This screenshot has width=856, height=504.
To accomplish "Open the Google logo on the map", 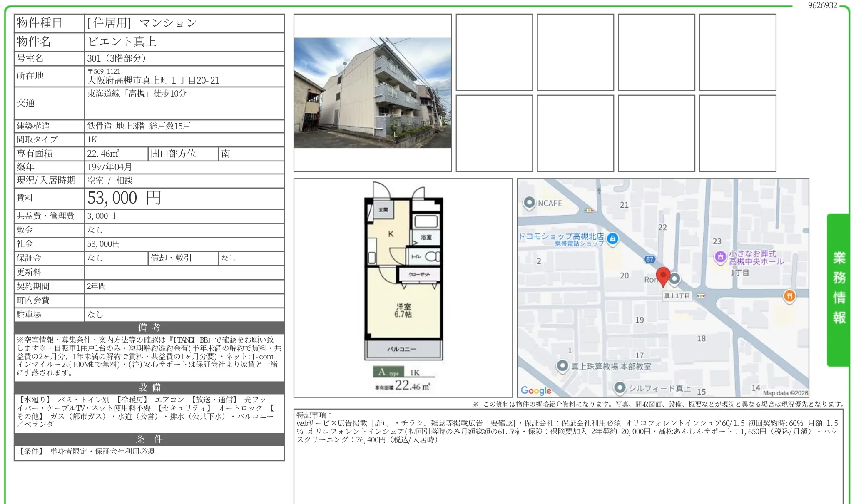I will click(x=536, y=390).
